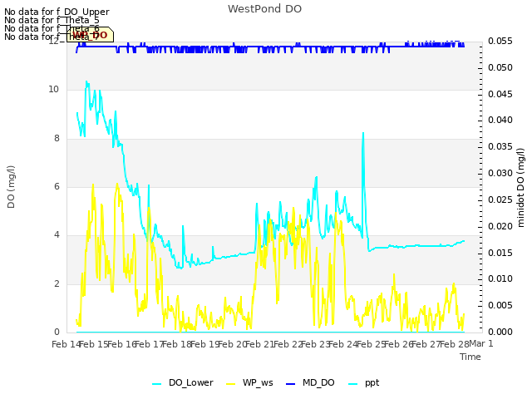The height and width of the screenshot is (399, 532).
Task: Click the 0.045 right axis tick label
Action: (x=500, y=94)
